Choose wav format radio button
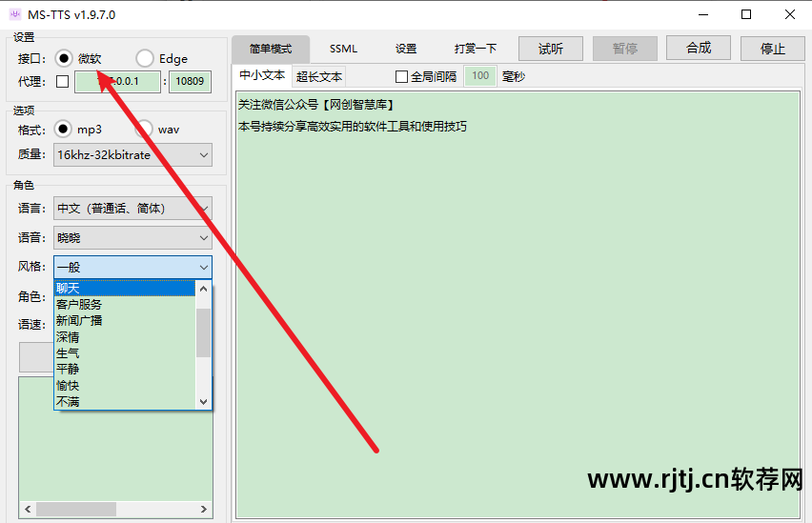812x523 pixels. point(144,129)
